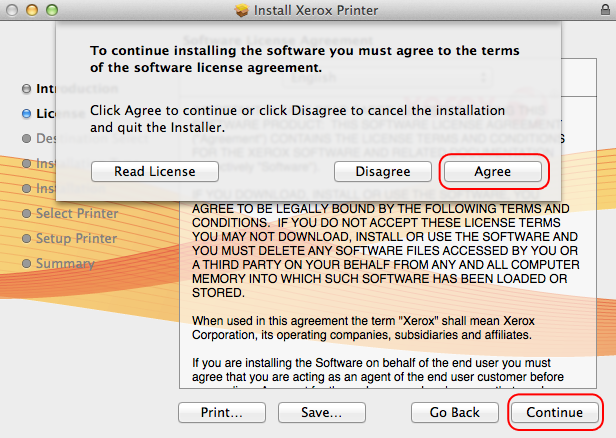Click the bold agreement prompt text in sheet
The image size is (616, 438).
pyautogui.click(x=305, y=58)
